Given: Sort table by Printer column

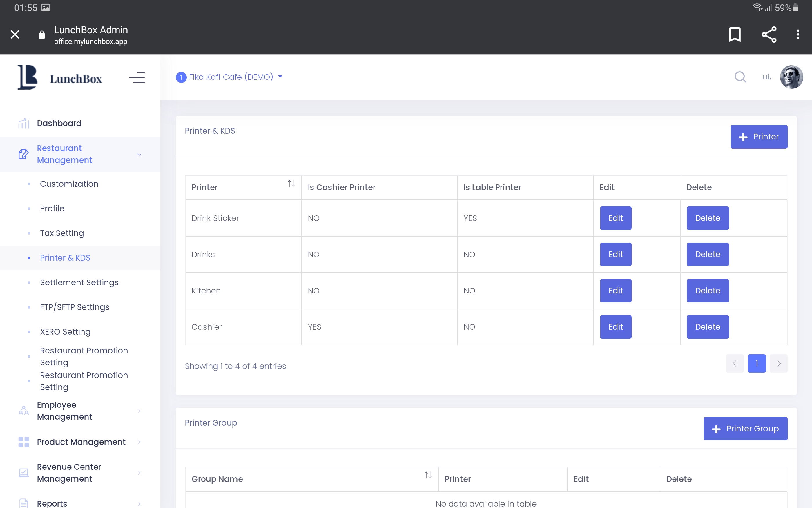Looking at the screenshot, I should [291, 184].
